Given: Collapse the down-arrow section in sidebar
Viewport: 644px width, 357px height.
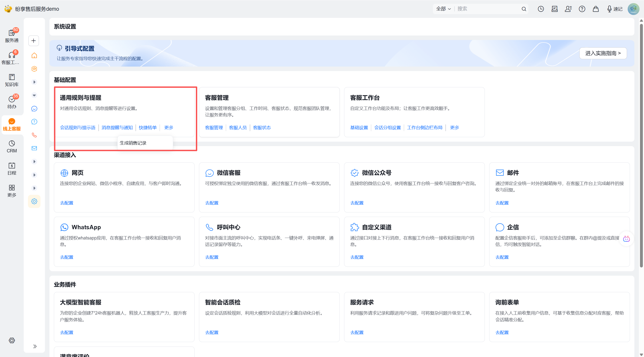Looking at the screenshot, I should point(34,95).
